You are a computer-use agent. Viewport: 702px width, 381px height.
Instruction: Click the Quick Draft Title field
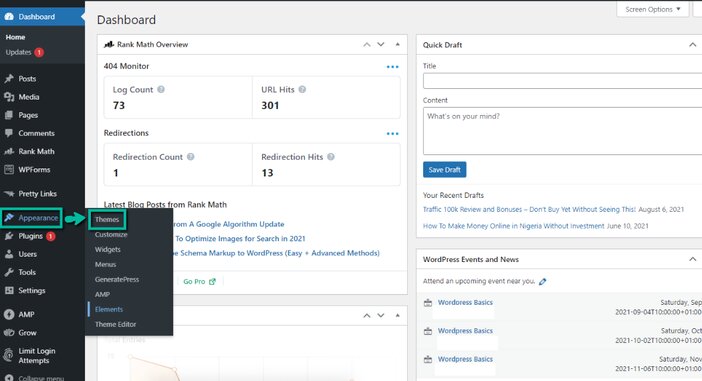click(x=562, y=81)
